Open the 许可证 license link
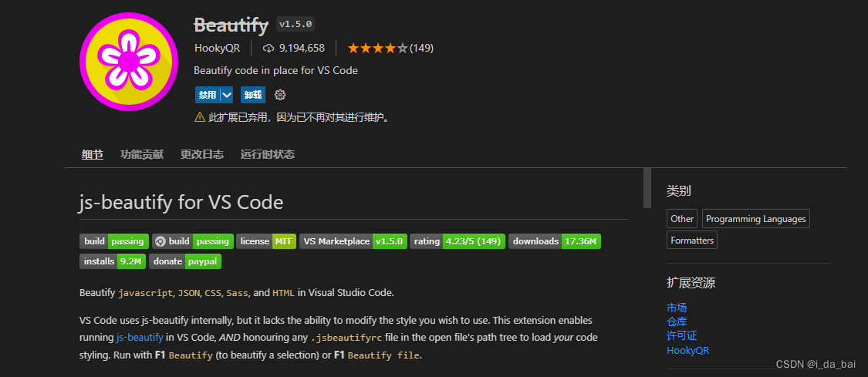 pos(682,336)
